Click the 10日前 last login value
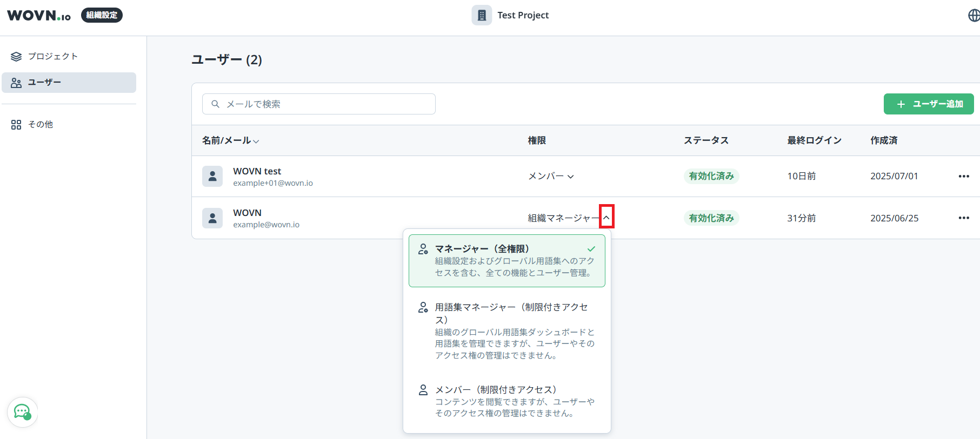This screenshot has width=980, height=439. (x=802, y=176)
